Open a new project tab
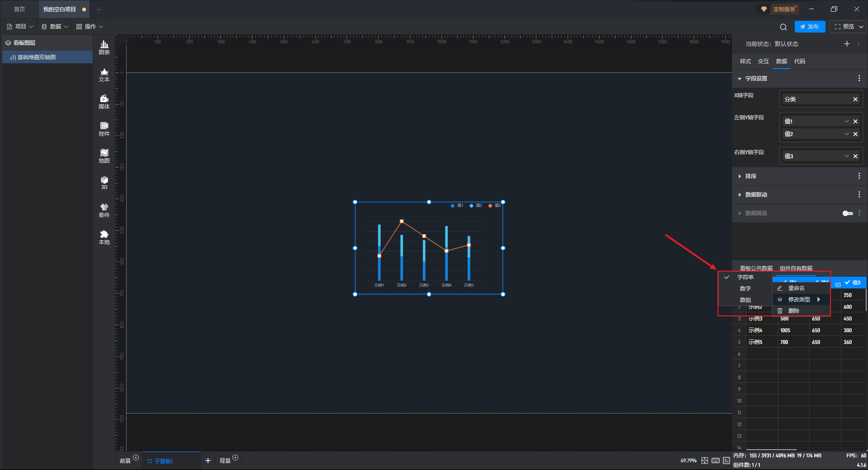This screenshot has height=470, width=868. click(x=99, y=9)
